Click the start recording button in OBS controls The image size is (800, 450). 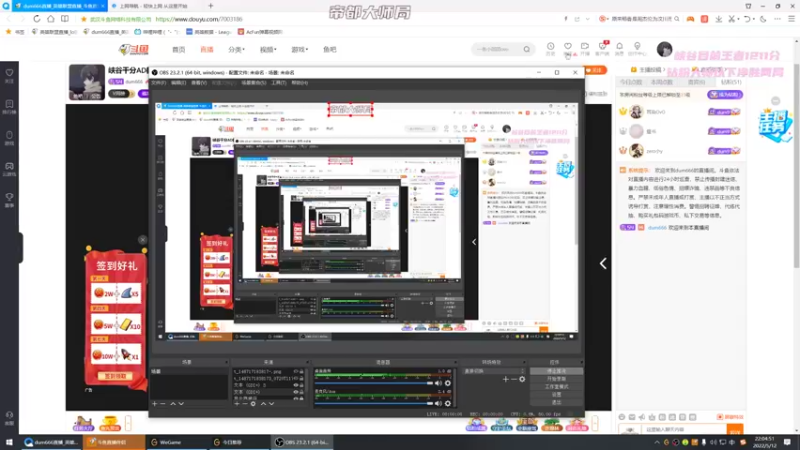coord(556,379)
